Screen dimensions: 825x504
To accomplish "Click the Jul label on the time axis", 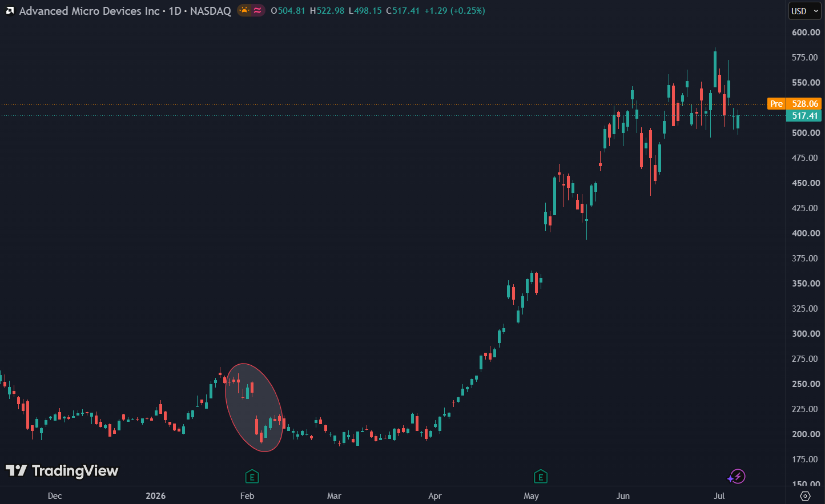I will 719,496.
